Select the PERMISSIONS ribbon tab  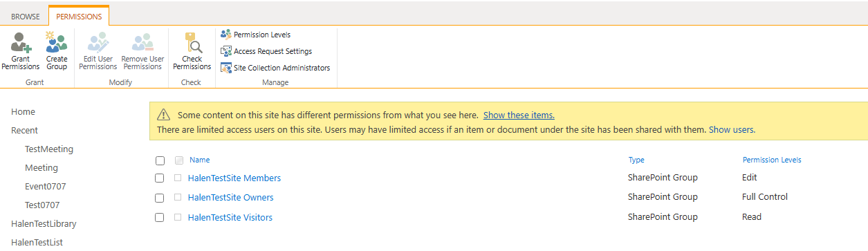click(79, 17)
